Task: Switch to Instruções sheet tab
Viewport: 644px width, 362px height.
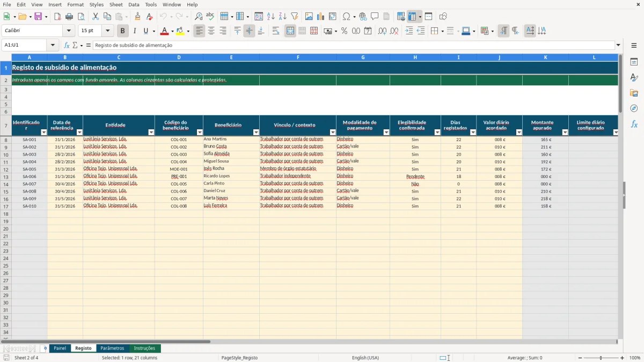Action: coord(144,349)
